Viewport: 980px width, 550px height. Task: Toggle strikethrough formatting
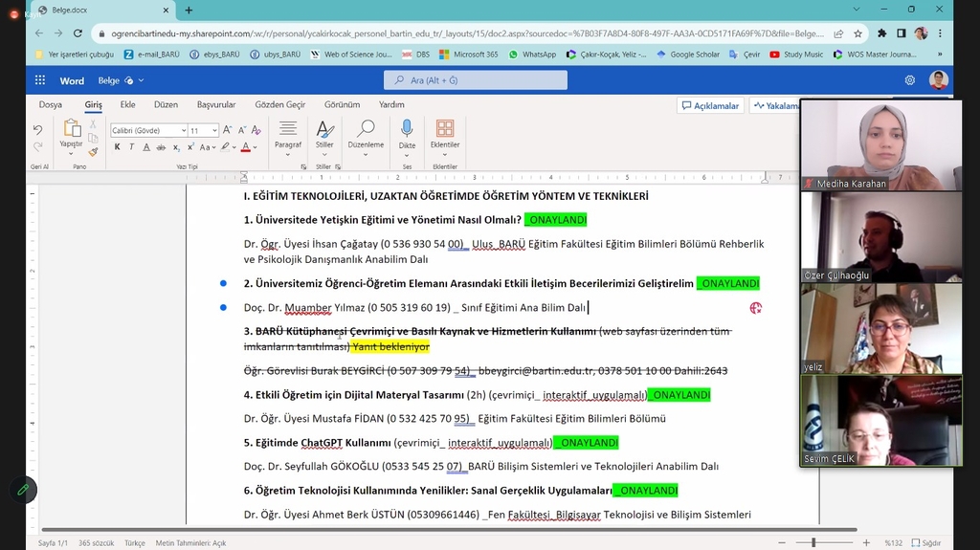click(162, 147)
